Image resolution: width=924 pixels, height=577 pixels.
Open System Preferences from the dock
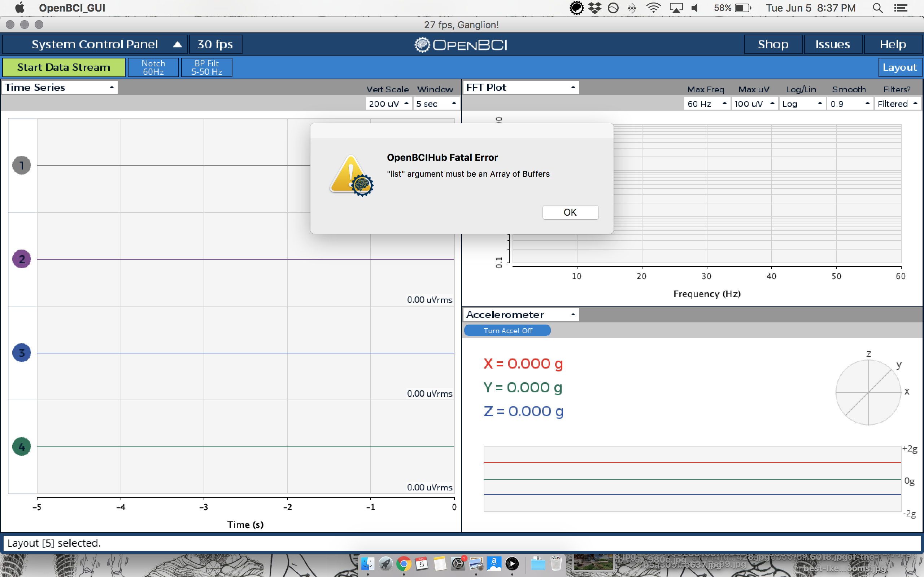pyautogui.click(x=458, y=564)
